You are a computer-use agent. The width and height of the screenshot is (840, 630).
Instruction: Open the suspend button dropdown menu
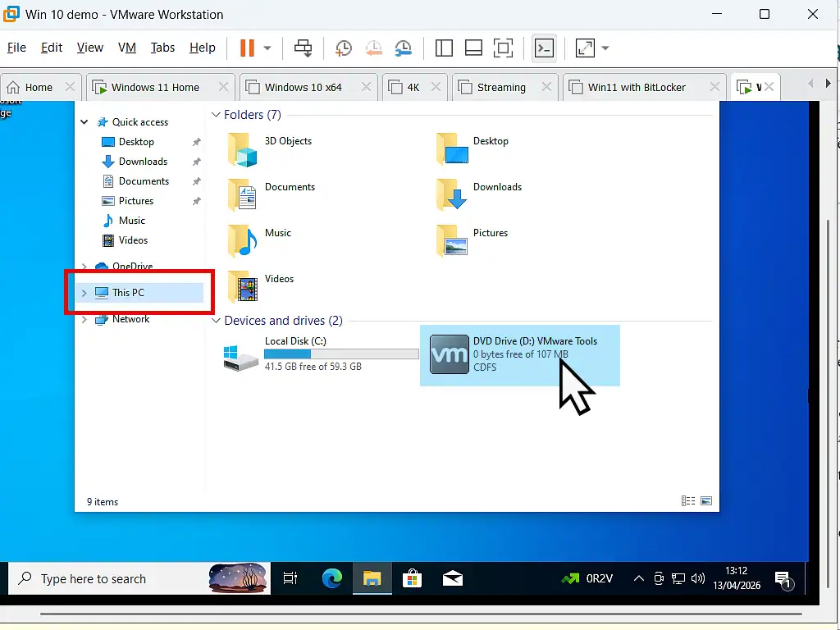267,48
